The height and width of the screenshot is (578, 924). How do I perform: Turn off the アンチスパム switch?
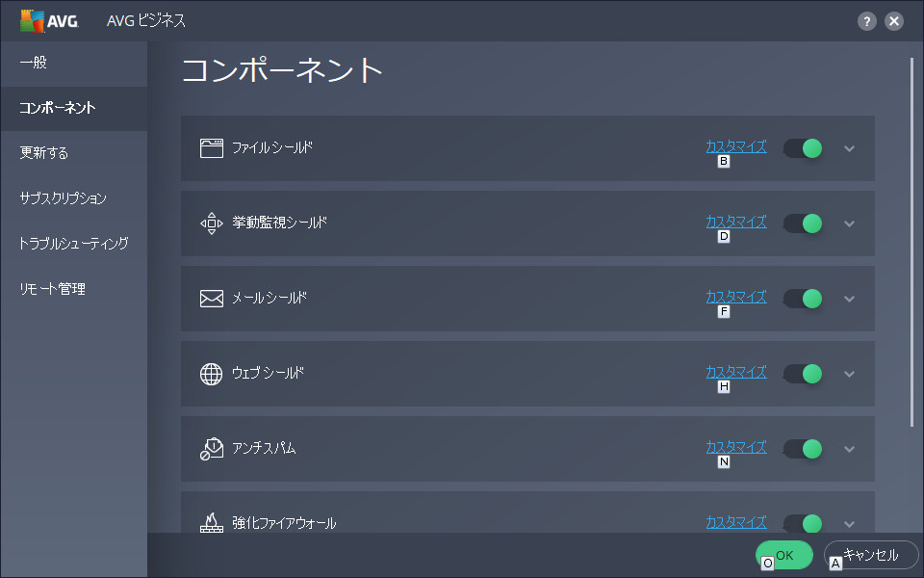point(803,449)
